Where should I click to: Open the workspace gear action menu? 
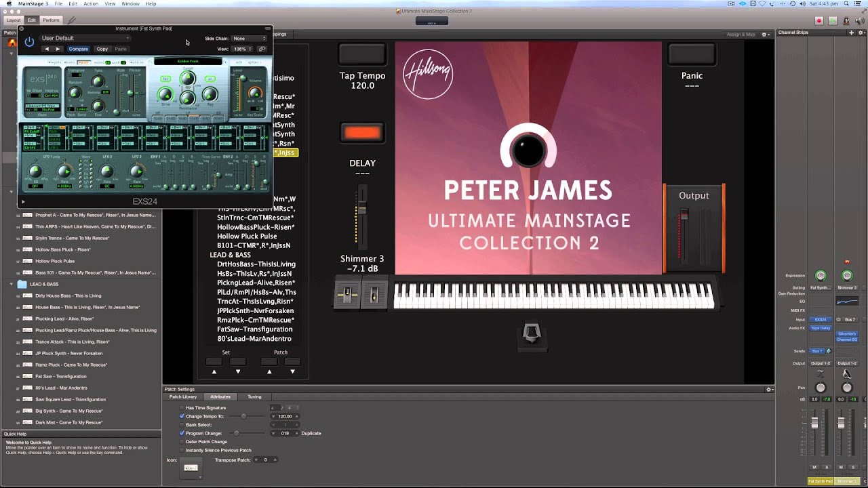766,34
